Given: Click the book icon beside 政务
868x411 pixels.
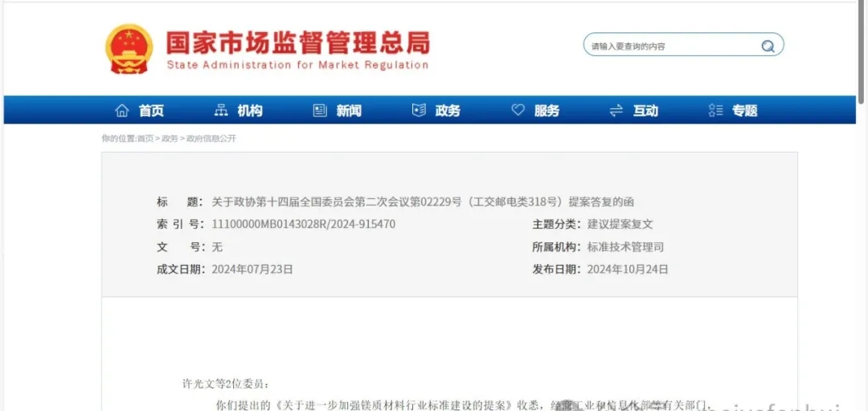Looking at the screenshot, I should point(419,111).
